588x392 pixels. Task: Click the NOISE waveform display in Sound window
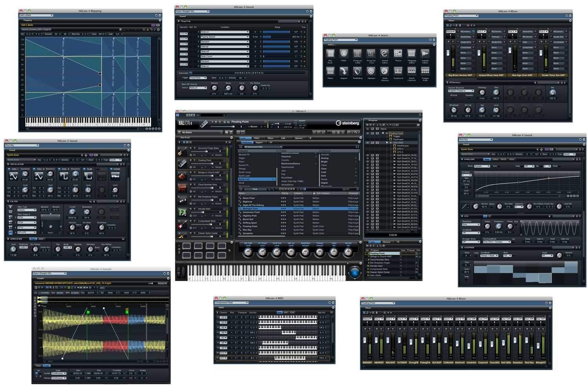115,176
